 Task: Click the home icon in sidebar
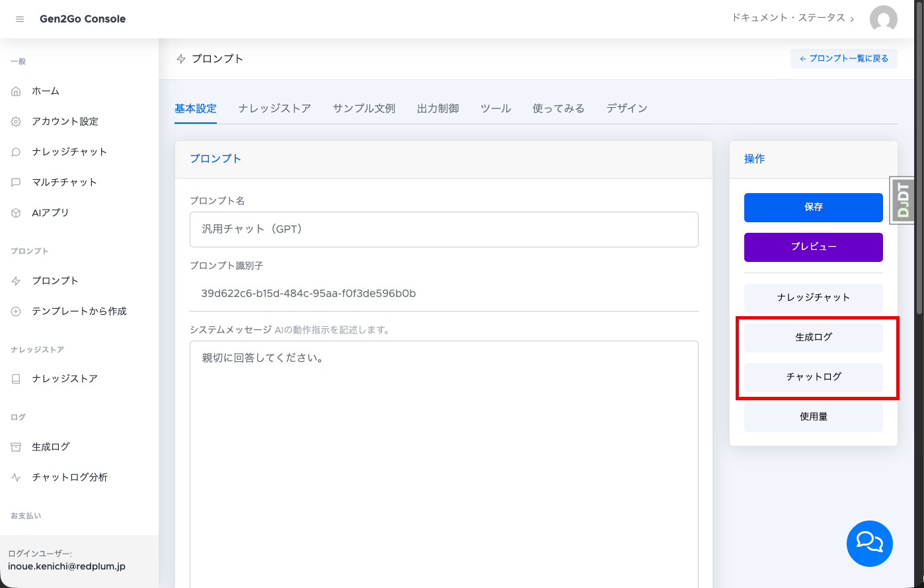point(17,91)
